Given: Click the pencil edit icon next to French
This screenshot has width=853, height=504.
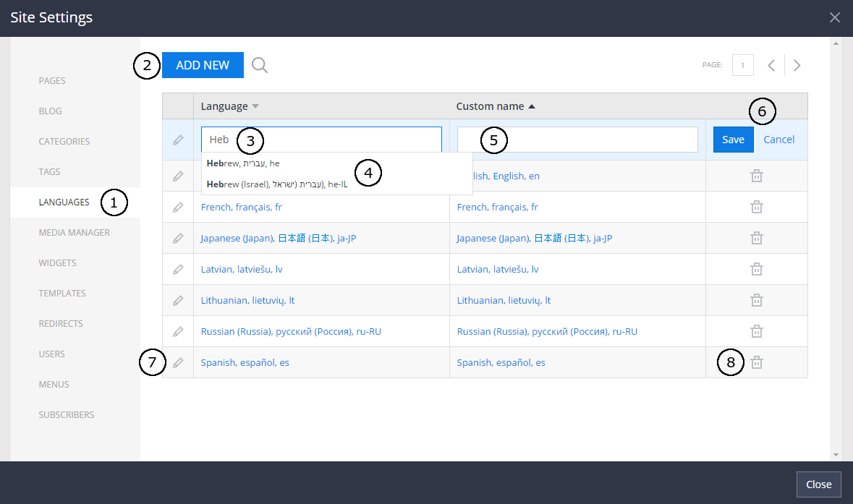Looking at the screenshot, I should (178, 206).
